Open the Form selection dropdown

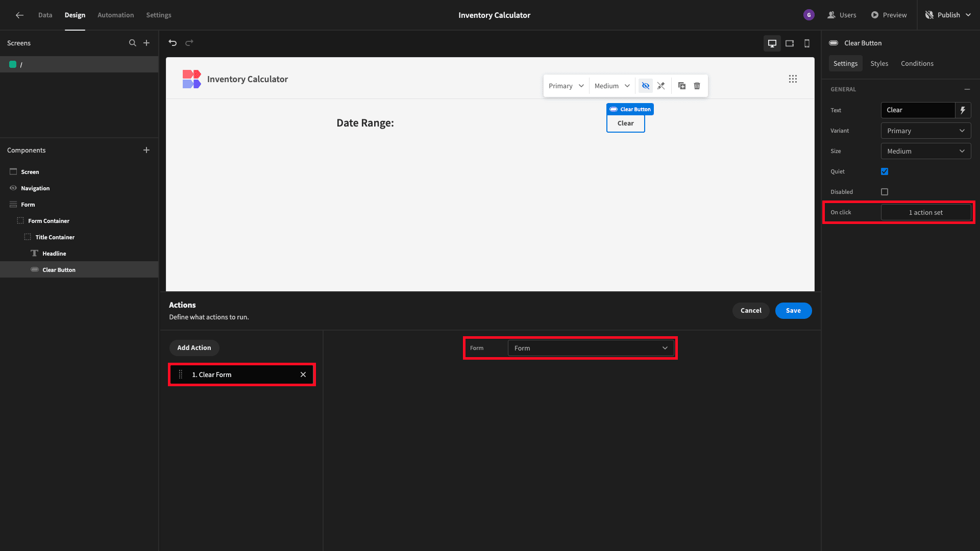pos(591,348)
